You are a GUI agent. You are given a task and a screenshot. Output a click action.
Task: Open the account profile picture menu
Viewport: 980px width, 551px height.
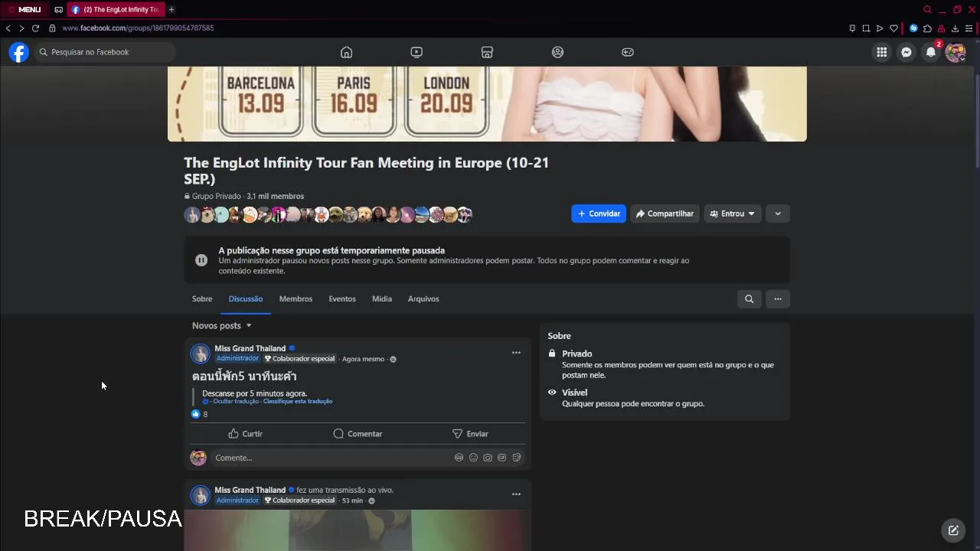click(955, 52)
